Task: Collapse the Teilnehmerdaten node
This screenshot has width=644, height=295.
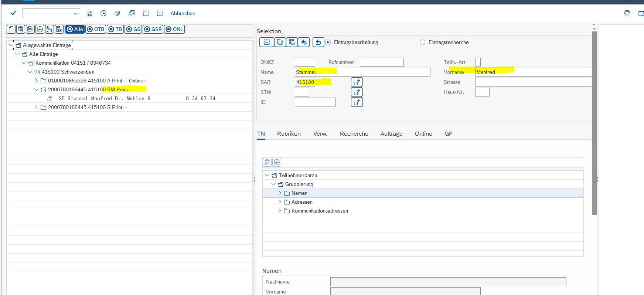Action: click(267, 175)
